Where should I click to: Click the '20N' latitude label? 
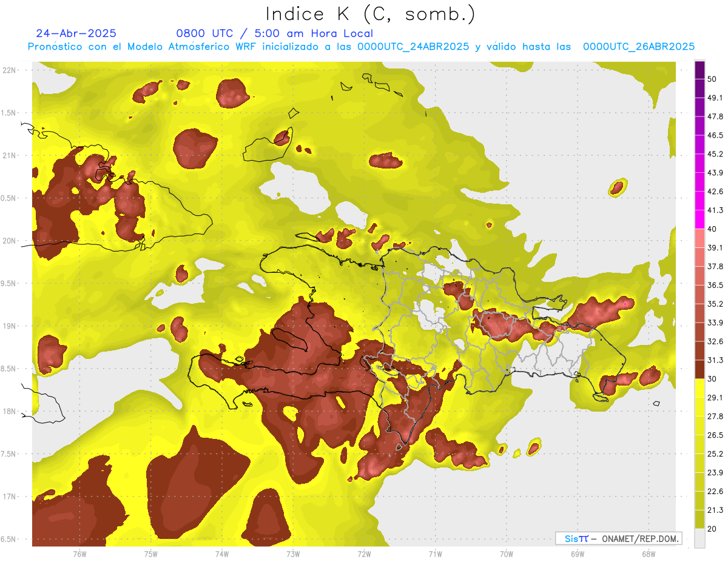pos(9,241)
